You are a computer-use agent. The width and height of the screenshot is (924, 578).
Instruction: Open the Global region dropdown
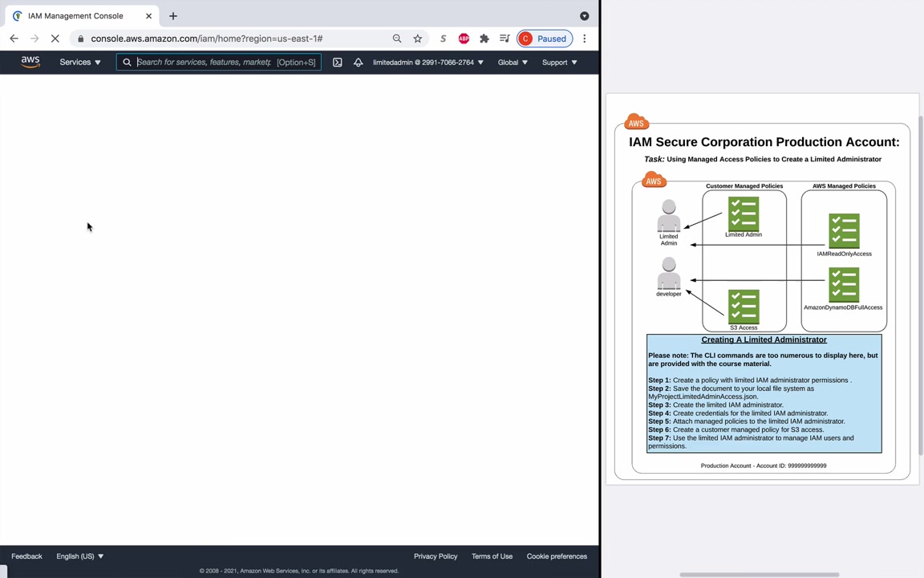(x=512, y=62)
